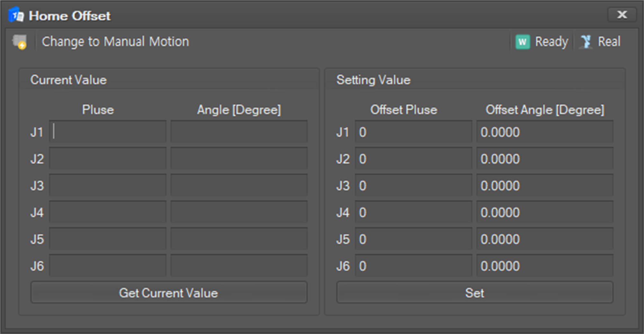Click the J6 Offset Angle field
Viewport: 644px width, 334px height.
[x=545, y=266]
